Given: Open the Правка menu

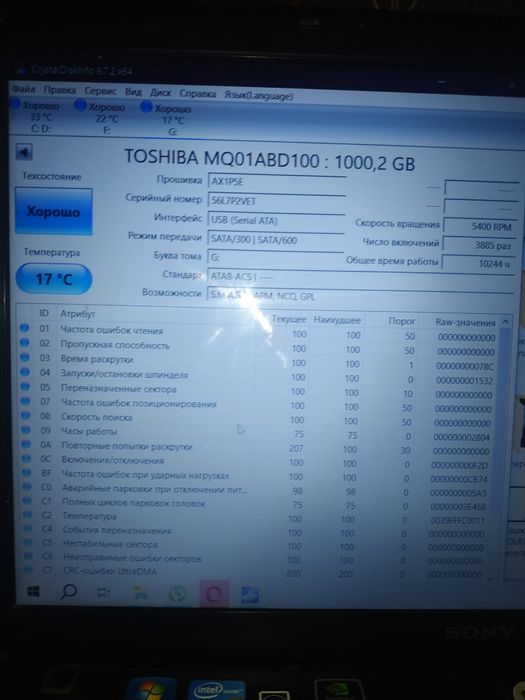Looking at the screenshot, I should 59,91.
